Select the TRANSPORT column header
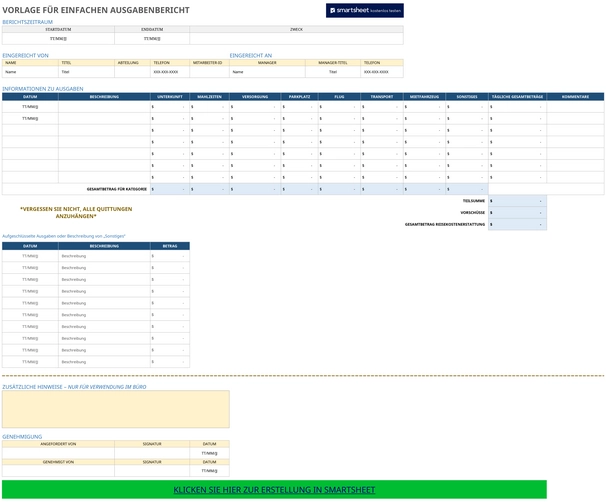 point(382,97)
